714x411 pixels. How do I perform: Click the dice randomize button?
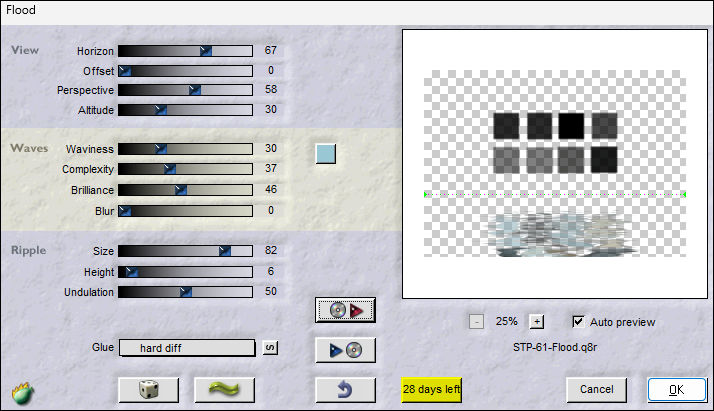tap(148, 390)
